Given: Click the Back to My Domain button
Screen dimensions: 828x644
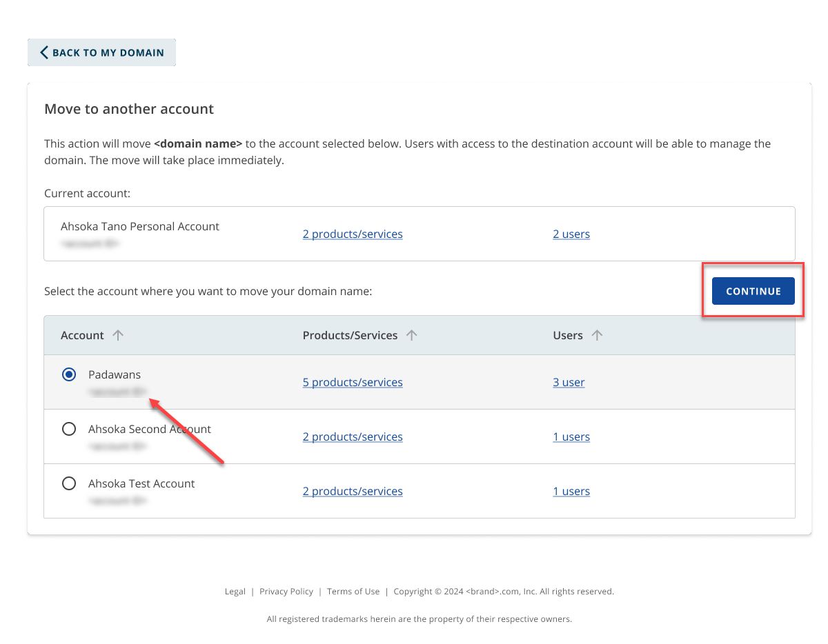Looking at the screenshot, I should (101, 52).
